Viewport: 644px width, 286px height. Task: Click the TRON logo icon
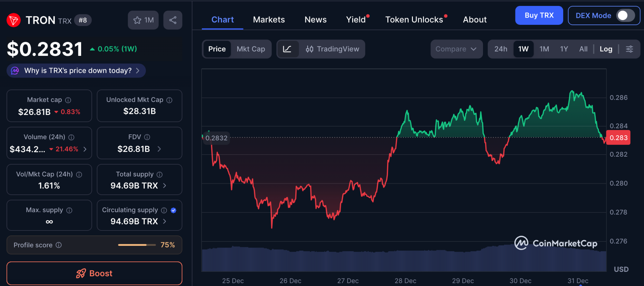[x=14, y=20]
